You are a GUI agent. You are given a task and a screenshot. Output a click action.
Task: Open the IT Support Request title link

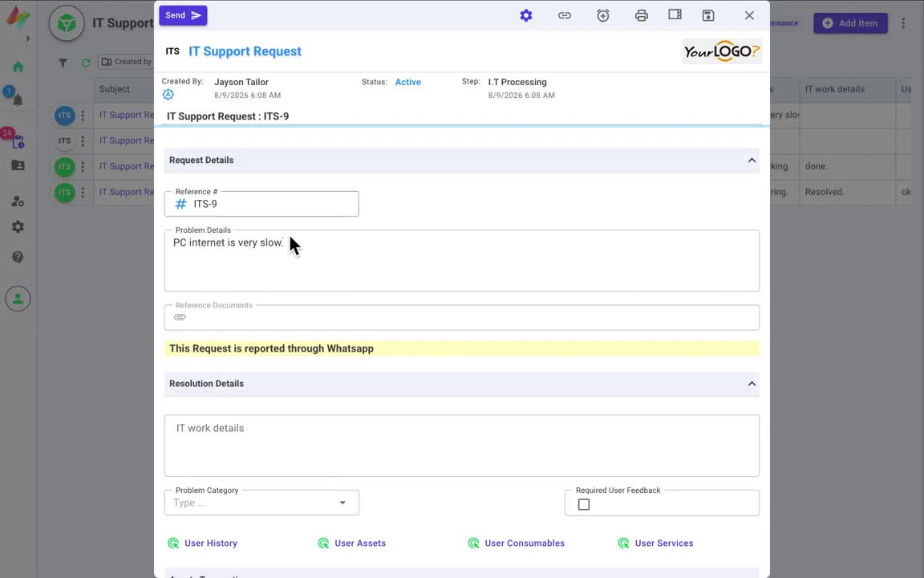click(x=245, y=51)
